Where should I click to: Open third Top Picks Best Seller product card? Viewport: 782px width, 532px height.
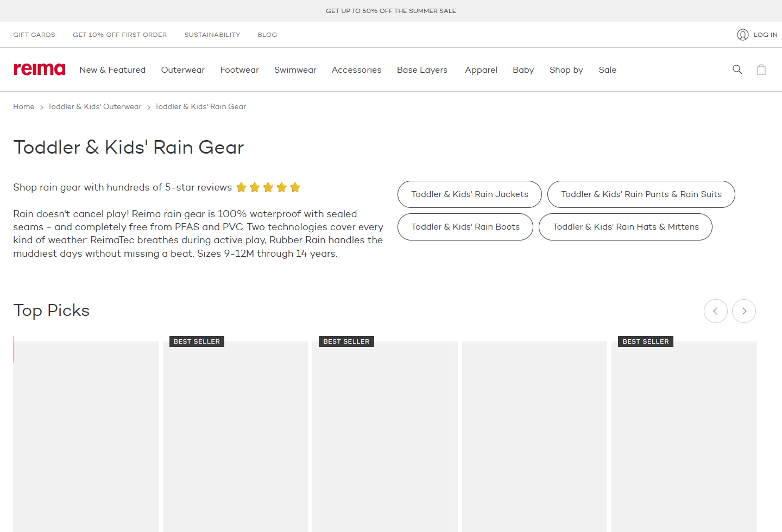click(385, 436)
